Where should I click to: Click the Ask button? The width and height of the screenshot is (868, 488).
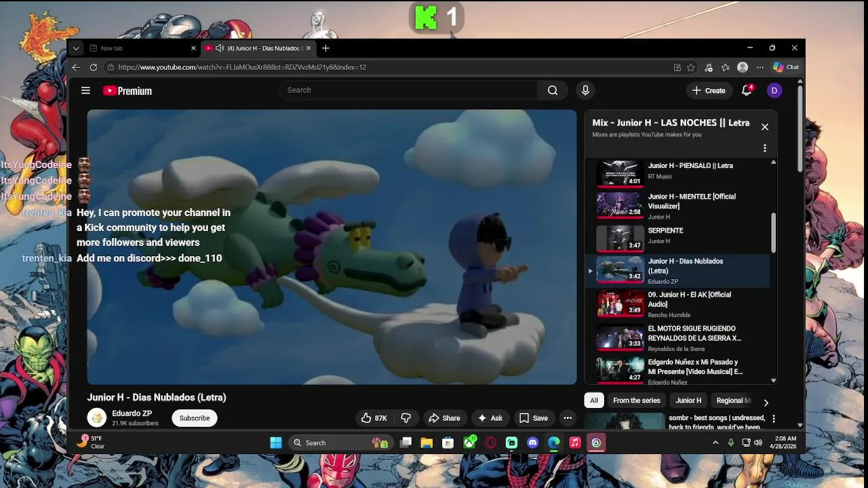coord(490,418)
